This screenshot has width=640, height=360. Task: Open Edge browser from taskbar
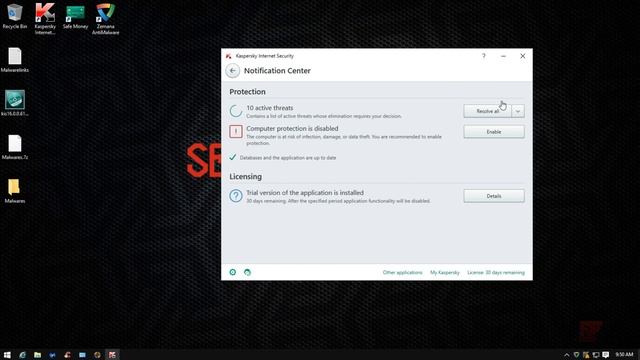22,355
